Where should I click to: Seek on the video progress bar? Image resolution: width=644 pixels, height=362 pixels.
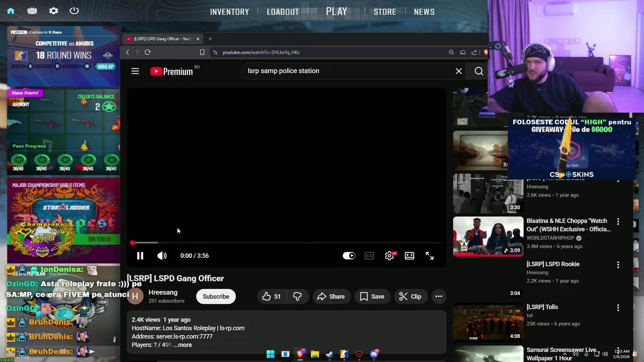(x=286, y=243)
